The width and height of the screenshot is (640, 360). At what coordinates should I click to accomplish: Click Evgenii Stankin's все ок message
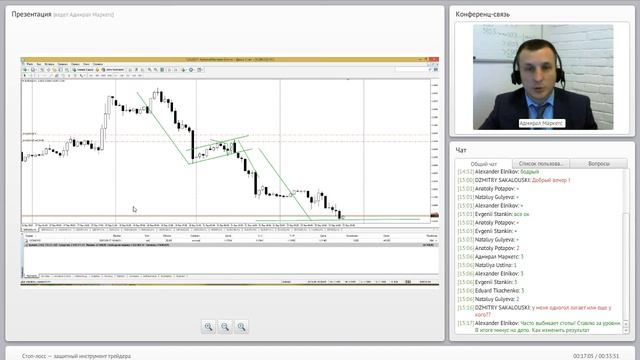pos(522,214)
